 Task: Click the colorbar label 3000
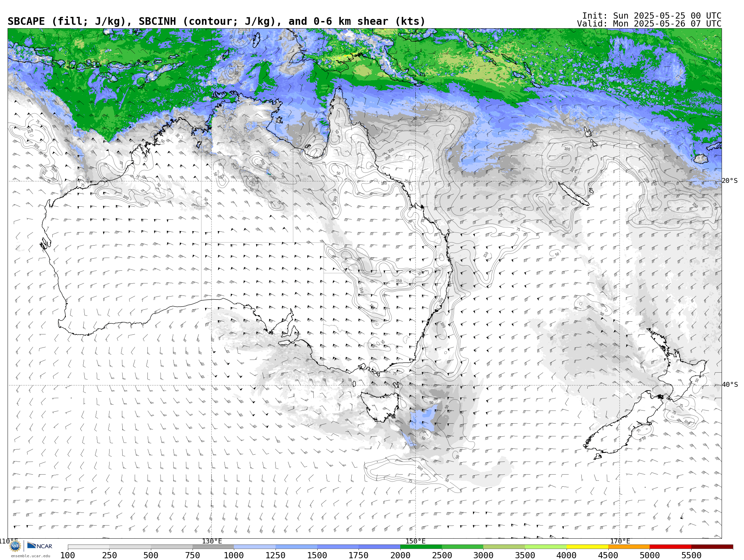[x=483, y=555]
